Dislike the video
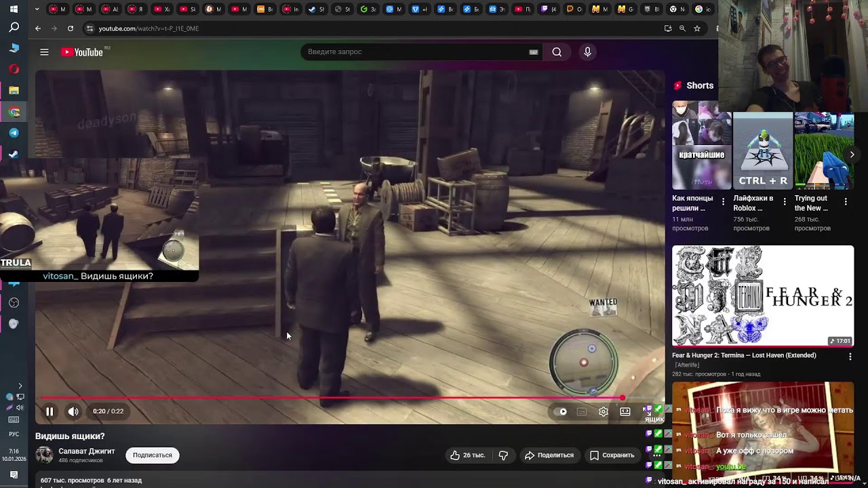868x488 pixels. [503, 455]
